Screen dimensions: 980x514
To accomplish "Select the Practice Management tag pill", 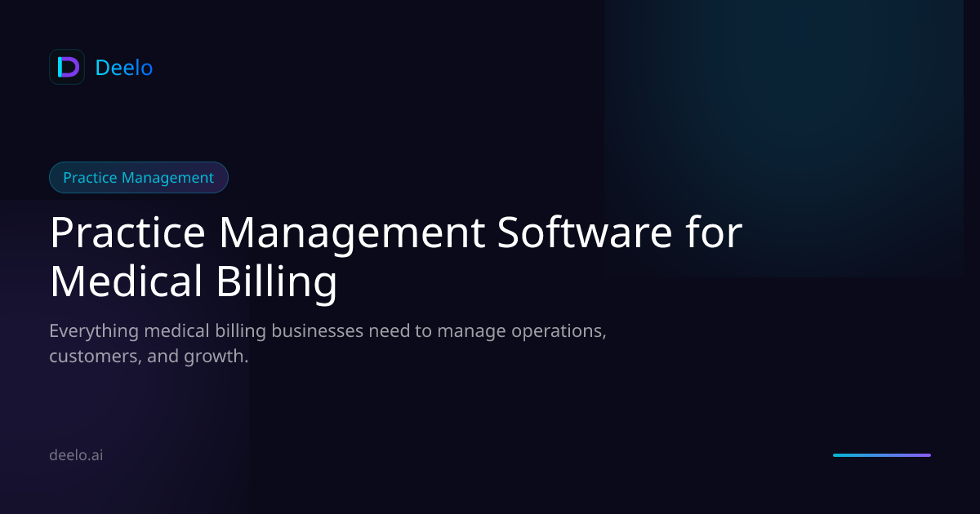I will [139, 178].
